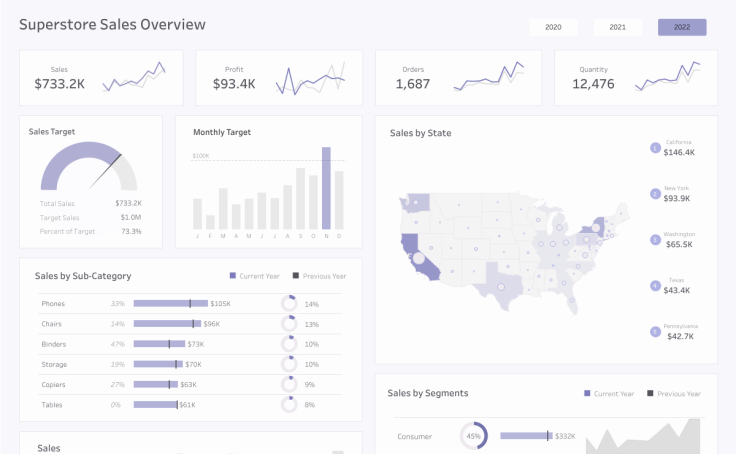The image size is (736, 454).
Task: Click the Current Year legend swatch in Sub-Category
Action: point(233,276)
